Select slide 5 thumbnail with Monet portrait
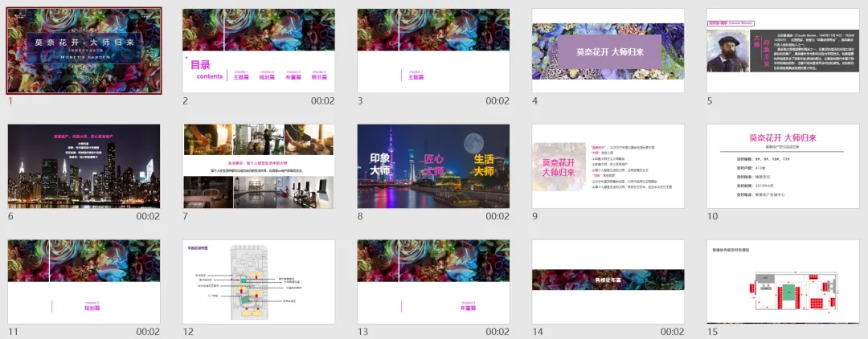868x339 pixels. point(784,51)
